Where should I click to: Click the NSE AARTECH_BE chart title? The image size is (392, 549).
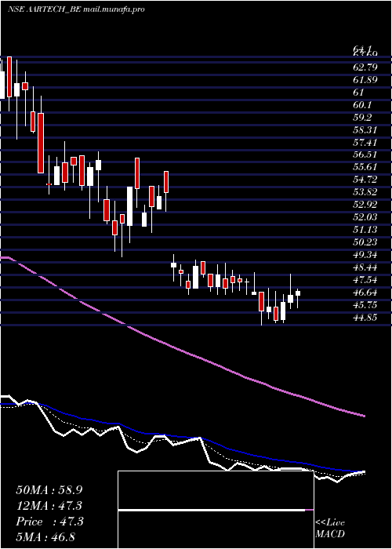[x=76, y=9]
